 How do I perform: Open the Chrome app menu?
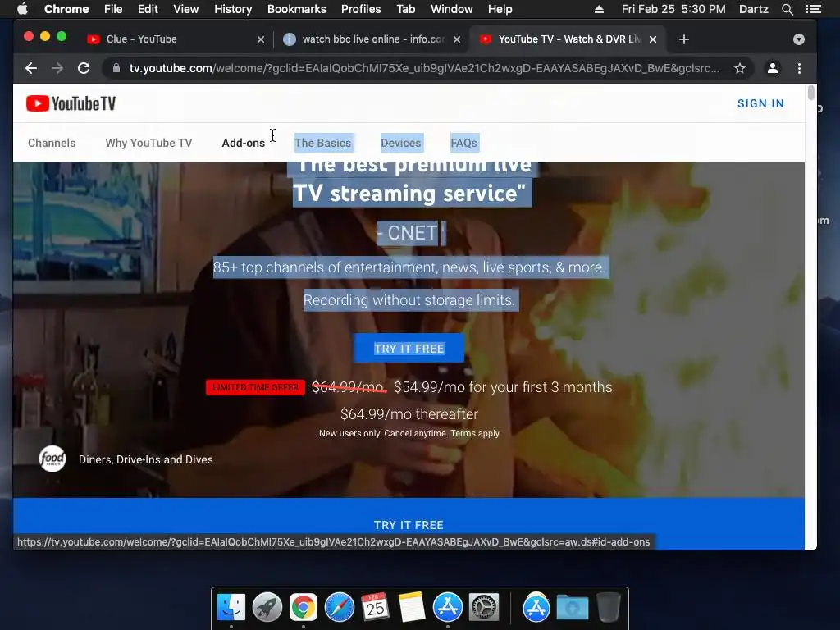click(66, 9)
